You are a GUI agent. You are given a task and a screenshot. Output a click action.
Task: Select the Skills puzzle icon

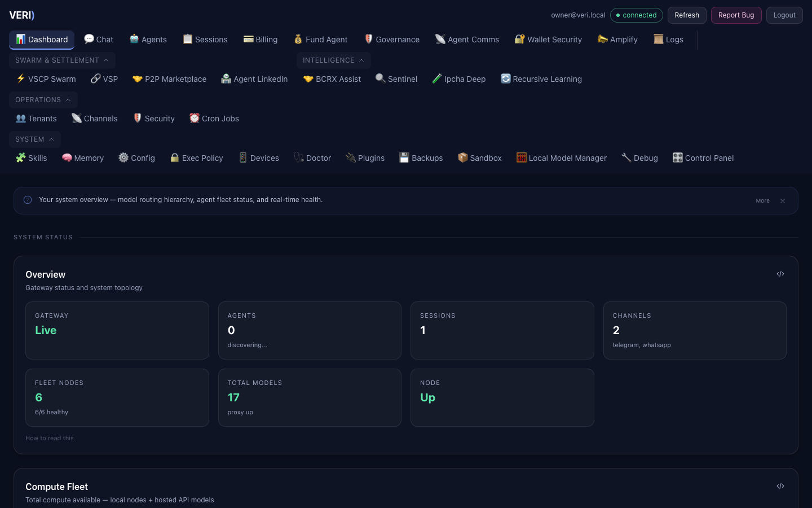pos(20,158)
